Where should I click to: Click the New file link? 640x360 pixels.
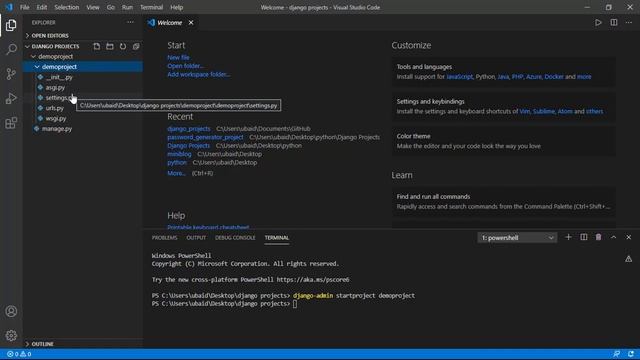coord(178,58)
